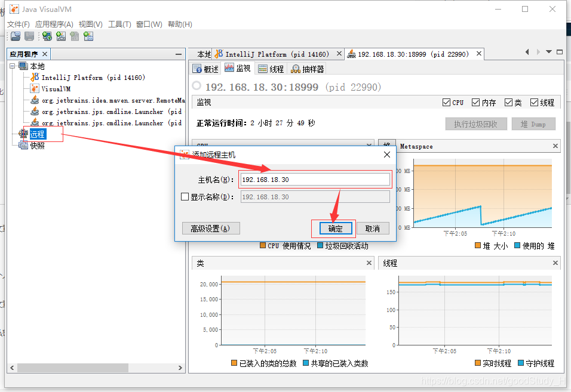Click the 本地 computer icon
Image resolution: width=571 pixels, height=392 pixels.
point(23,66)
